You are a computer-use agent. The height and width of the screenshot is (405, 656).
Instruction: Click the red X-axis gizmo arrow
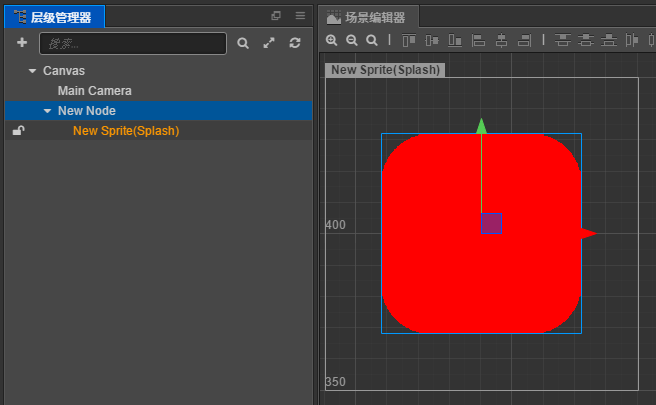coord(589,233)
